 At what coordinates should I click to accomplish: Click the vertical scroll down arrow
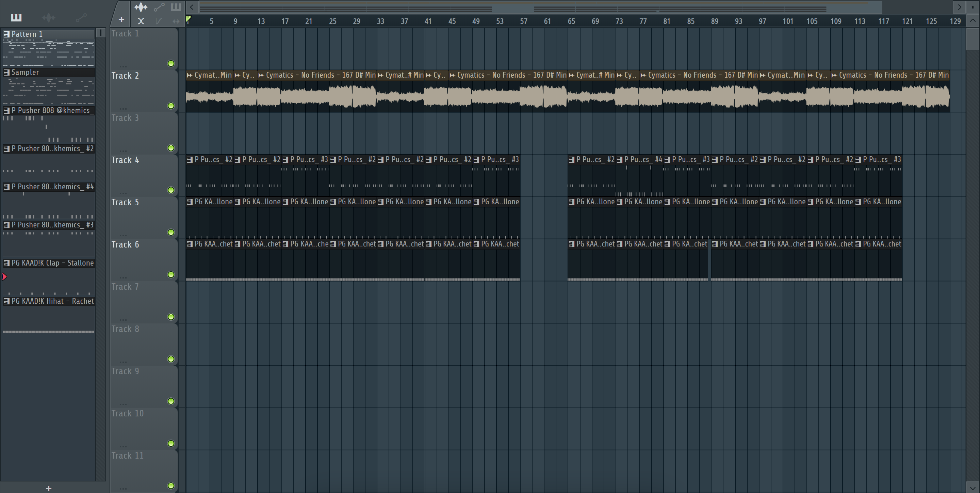tap(973, 488)
